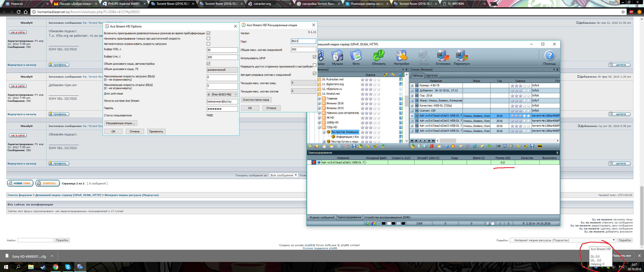Click the Расширенные опции button
The width and height of the screenshot is (644, 272).
[x=120, y=123]
